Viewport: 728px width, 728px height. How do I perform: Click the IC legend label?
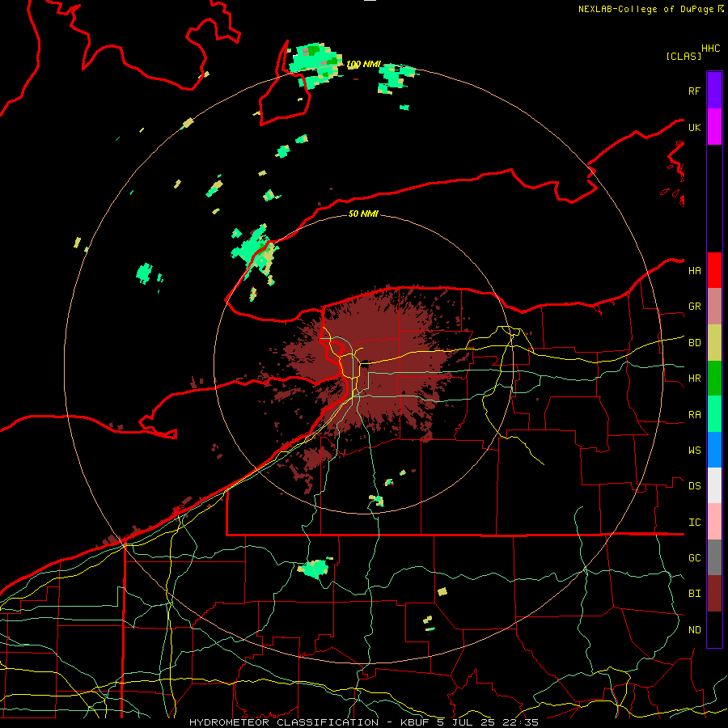pos(694,523)
